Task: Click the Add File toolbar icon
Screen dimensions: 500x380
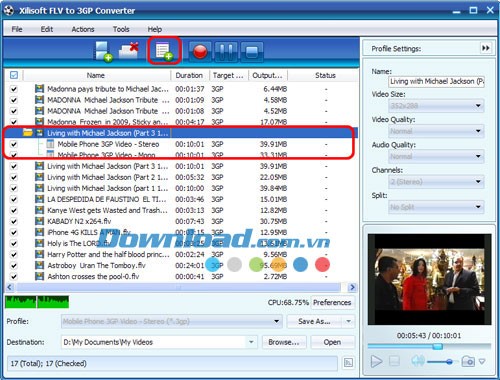Action: [x=103, y=51]
